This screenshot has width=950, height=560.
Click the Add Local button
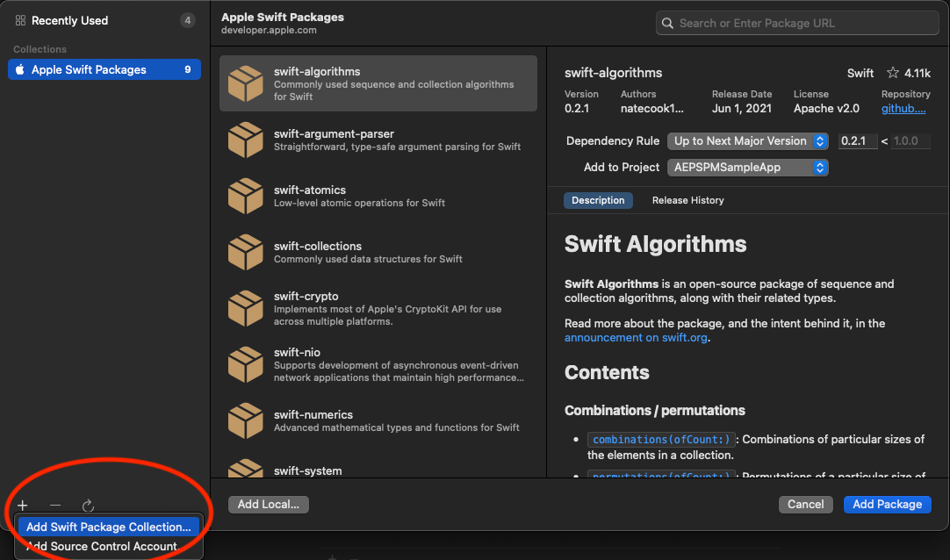269,505
